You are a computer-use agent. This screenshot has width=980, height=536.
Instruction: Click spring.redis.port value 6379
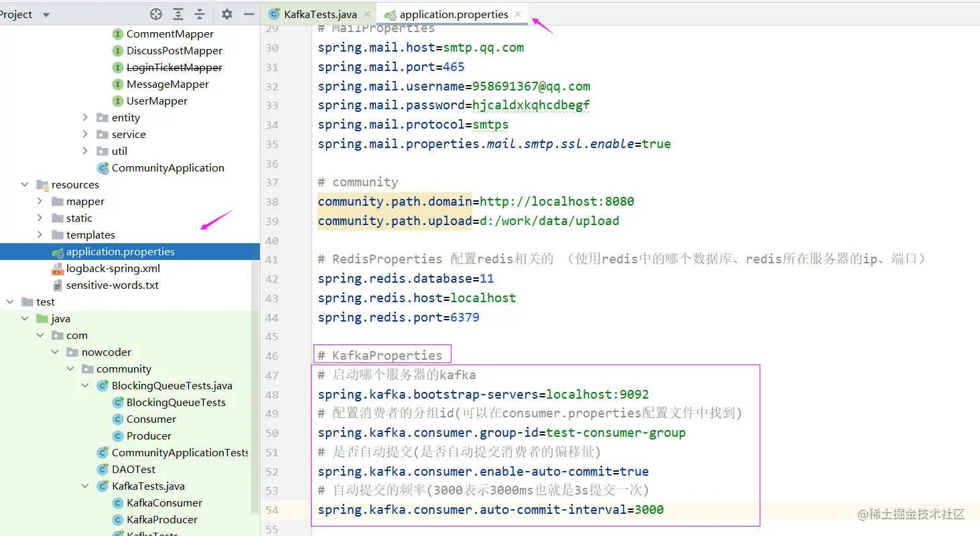[465, 318]
